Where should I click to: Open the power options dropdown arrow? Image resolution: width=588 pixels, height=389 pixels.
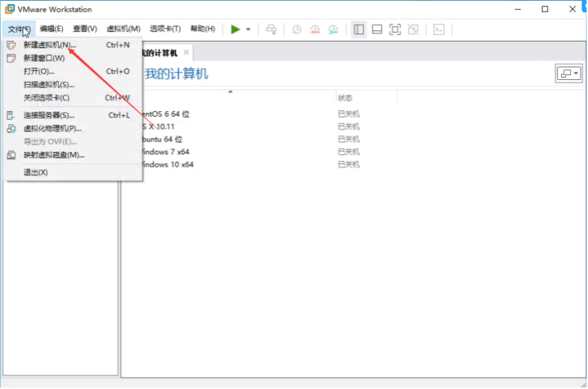(248, 29)
